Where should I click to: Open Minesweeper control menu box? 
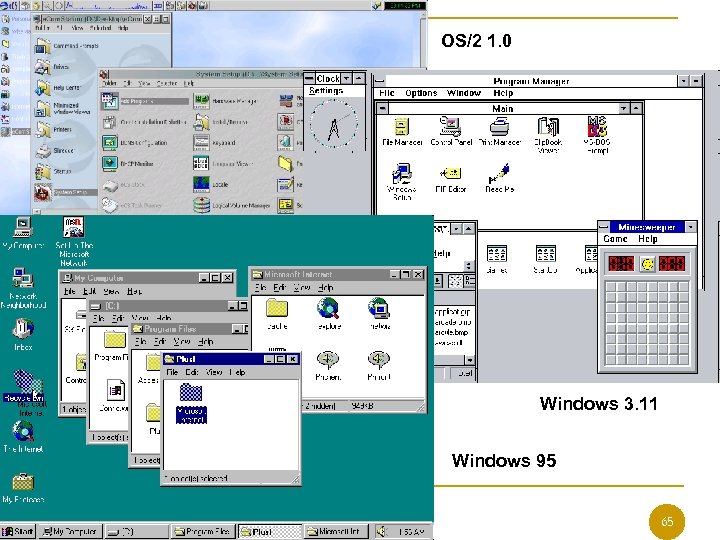pyautogui.click(x=604, y=227)
